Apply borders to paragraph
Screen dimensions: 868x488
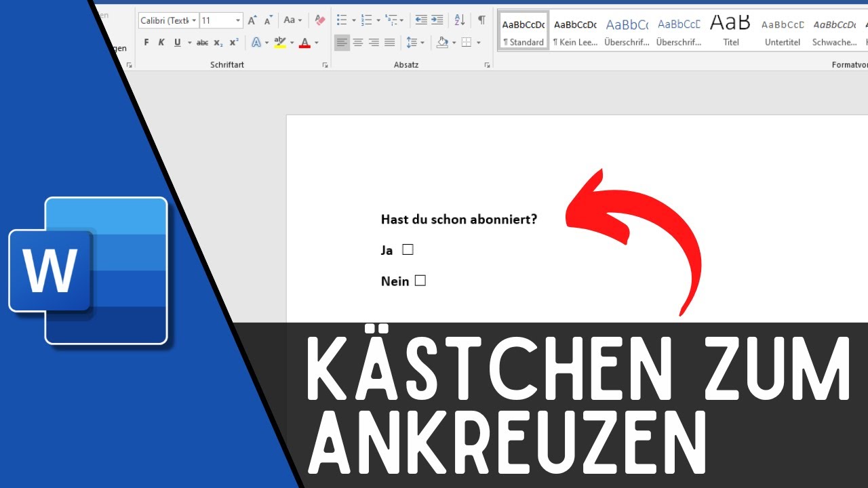[467, 43]
